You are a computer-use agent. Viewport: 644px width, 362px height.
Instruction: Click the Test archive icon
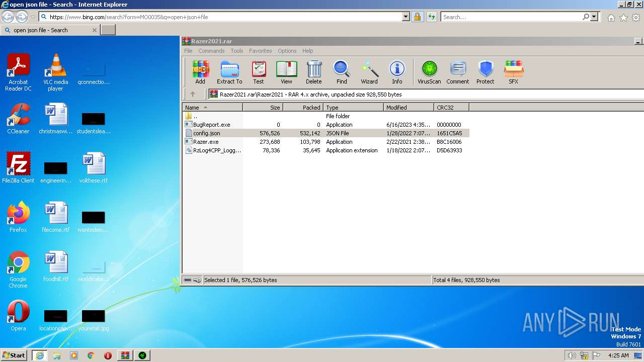[259, 72]
